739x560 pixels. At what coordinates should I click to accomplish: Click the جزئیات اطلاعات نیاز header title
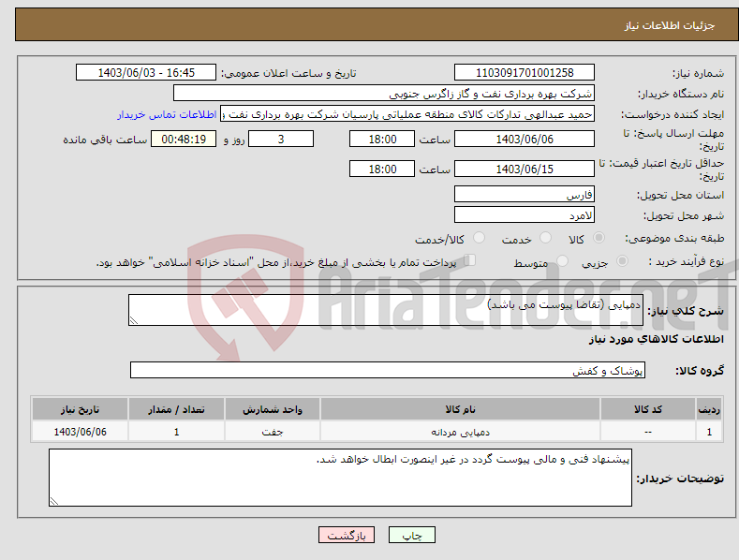(x=670, y=25)
